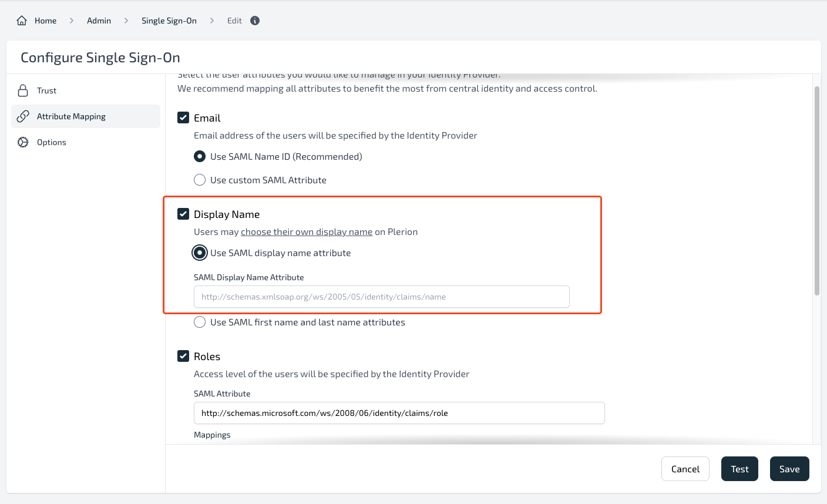Uncheck the Email checkbox
The width and height of the screenshot is (827, 504).
(183, 117)
